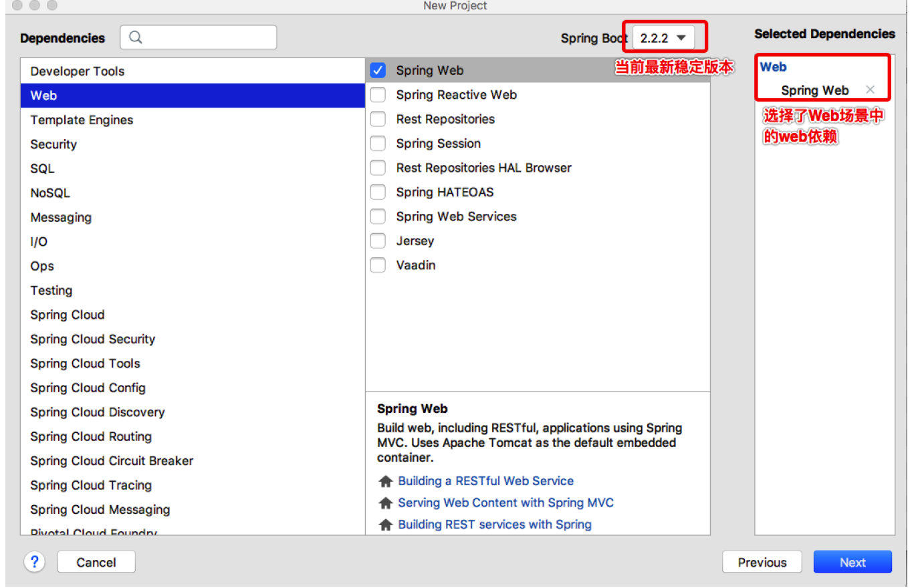Screen dimensions: 916x588
Task: Tick the Spring Session checkbox
Action: tap(378, 144)
